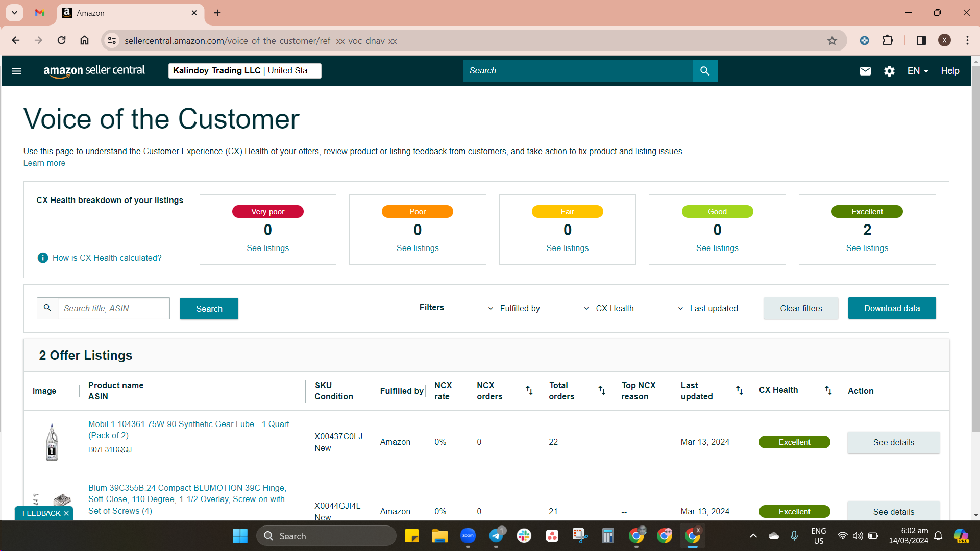Click the blue Search button for listings

tap(209, 309)
